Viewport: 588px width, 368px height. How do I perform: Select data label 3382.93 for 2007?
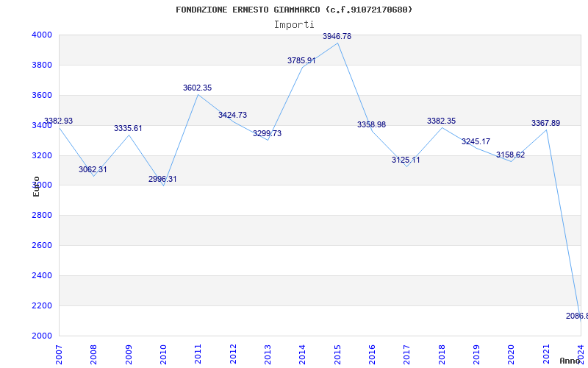pyautogui.click(x=59, y=121)
